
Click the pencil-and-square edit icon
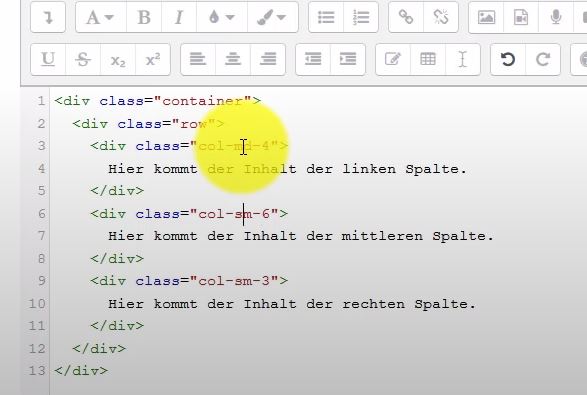[393, 59]
